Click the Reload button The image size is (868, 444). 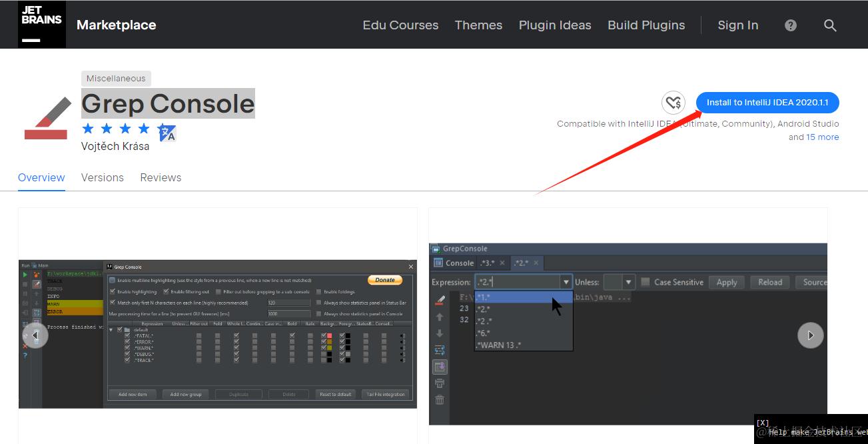(770, 282)
